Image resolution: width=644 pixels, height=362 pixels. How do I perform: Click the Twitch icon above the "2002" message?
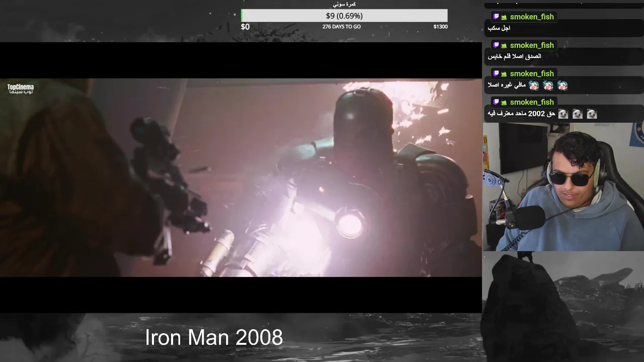496,102
